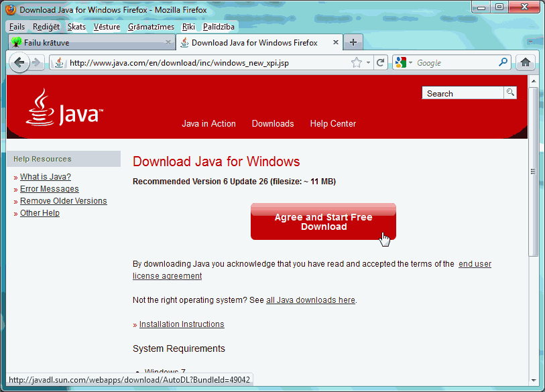545x392 pixels.
Task: Open the Grāmatzīmes menu
Action: (x=151, y=27)
